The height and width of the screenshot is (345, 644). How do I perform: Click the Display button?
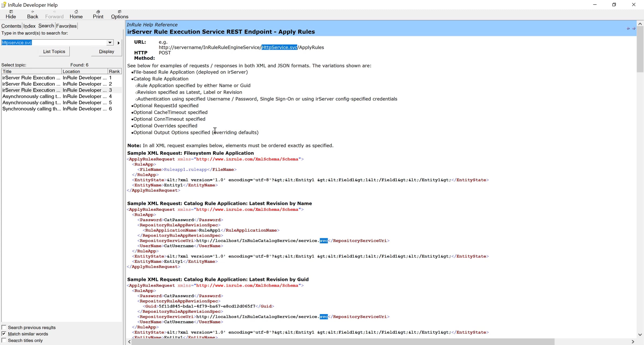pyautogui.click(x=107, y=51)
